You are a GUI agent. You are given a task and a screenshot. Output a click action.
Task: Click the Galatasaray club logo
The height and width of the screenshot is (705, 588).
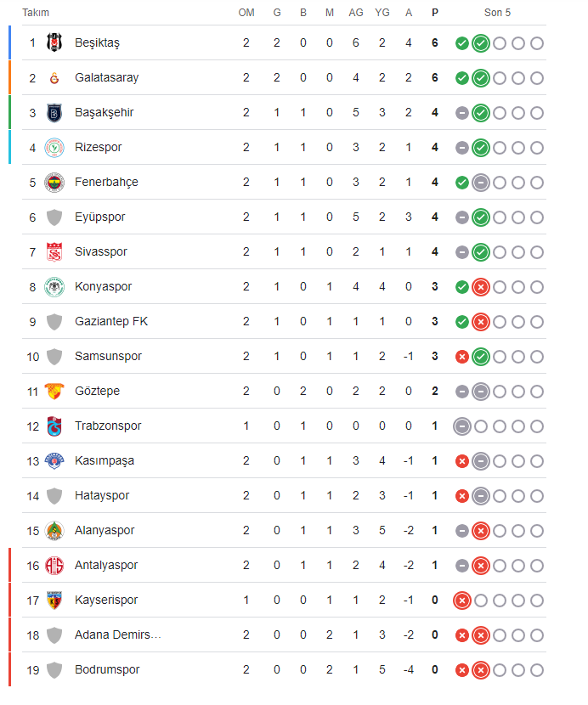point(54,78)
